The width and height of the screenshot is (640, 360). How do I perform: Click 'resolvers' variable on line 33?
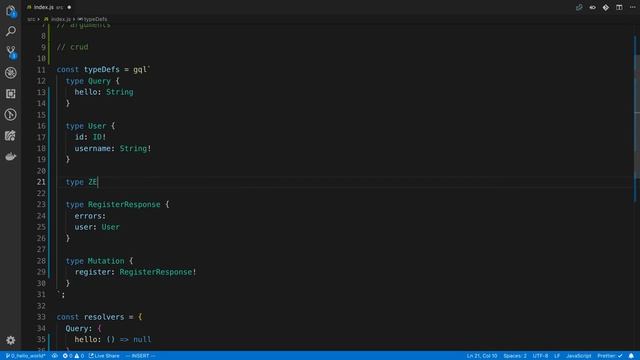(x=104, y=317)
